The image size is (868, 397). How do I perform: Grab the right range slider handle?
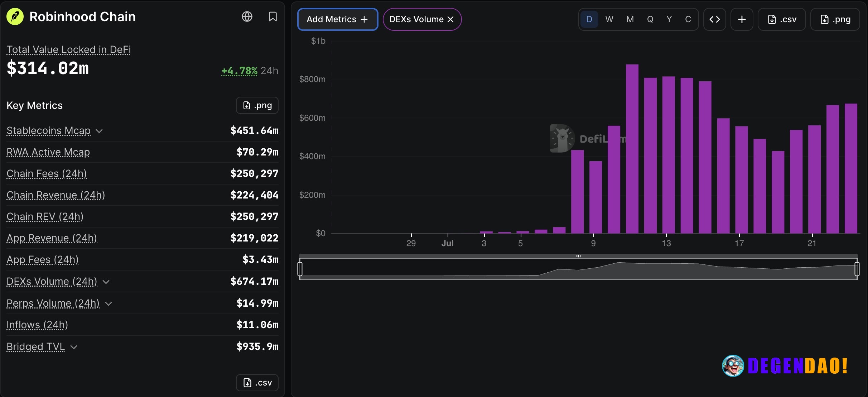pyautogui.click(x=857, y=269)
